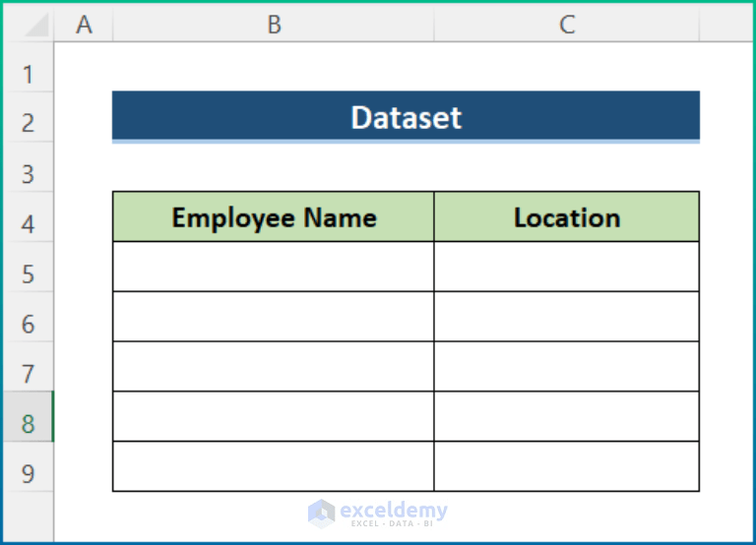This screenshot has height=545, width=756.
Task: Select column B header
Action: pos(274,24)
